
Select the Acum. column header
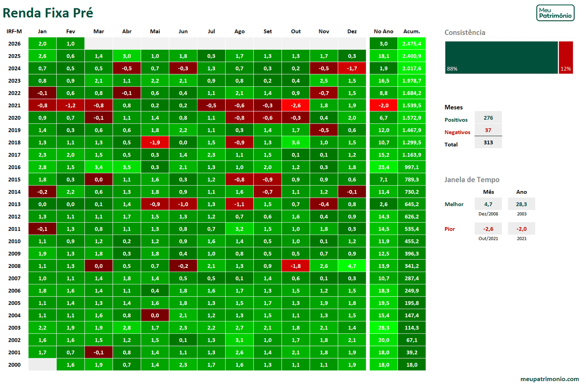click(412, 31)
